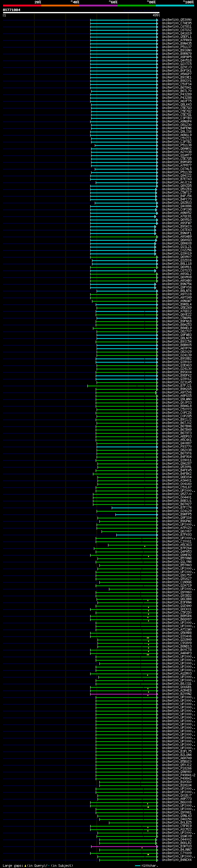This screenshot has width=197, height=868.
Task: Open the UniRef100_P18266 entry
Action: point(176,769)
